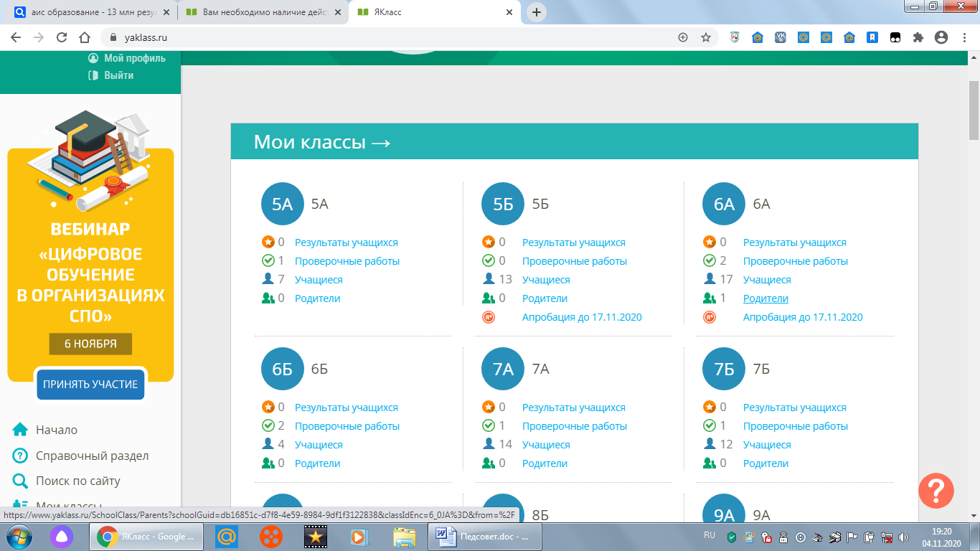Click the 5А class circle badge
This screenshot has height=551, width=980.
click(x=283, y=204)
